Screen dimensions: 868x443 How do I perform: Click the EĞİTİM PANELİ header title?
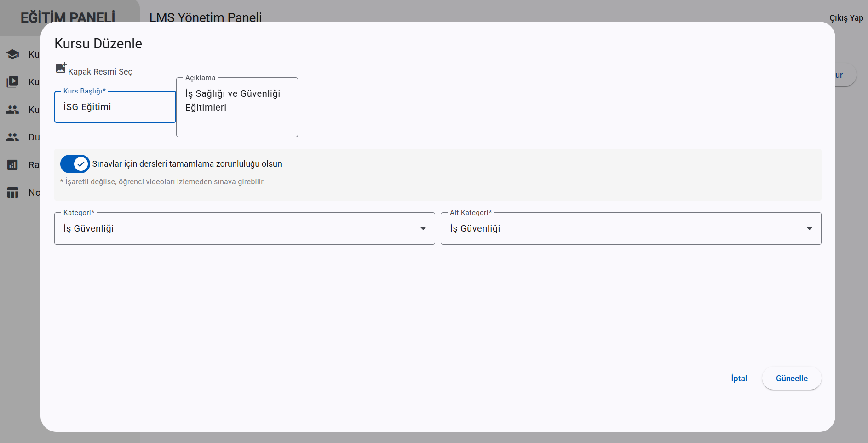(68, 17)
